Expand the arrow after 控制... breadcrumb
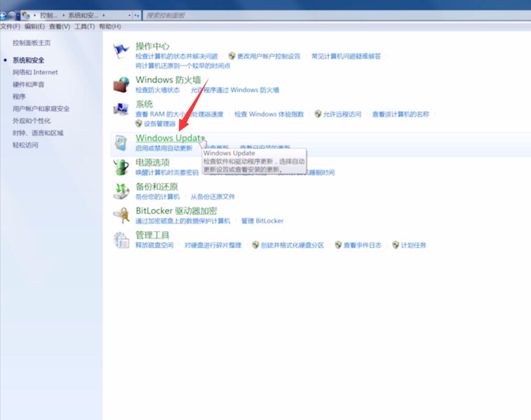 click(x=63, y=15)
